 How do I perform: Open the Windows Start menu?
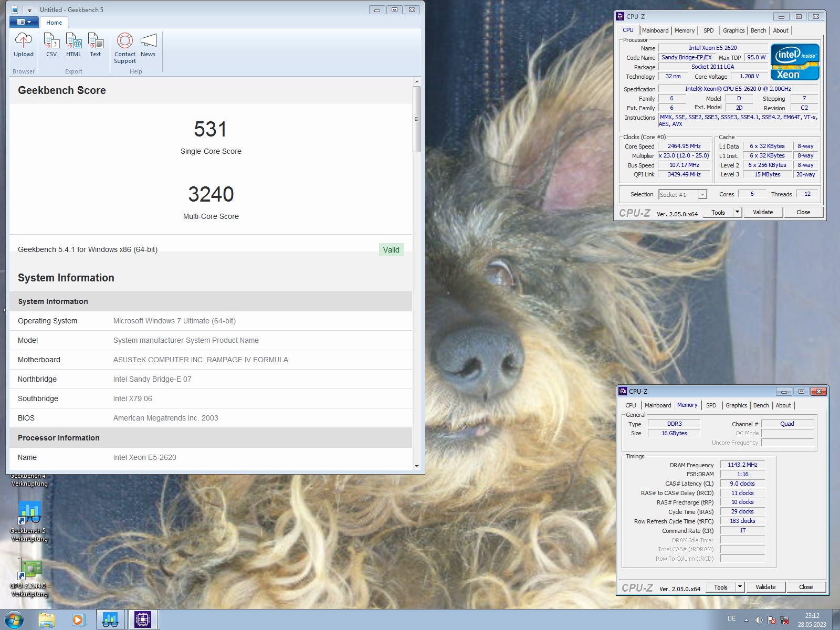14,620
